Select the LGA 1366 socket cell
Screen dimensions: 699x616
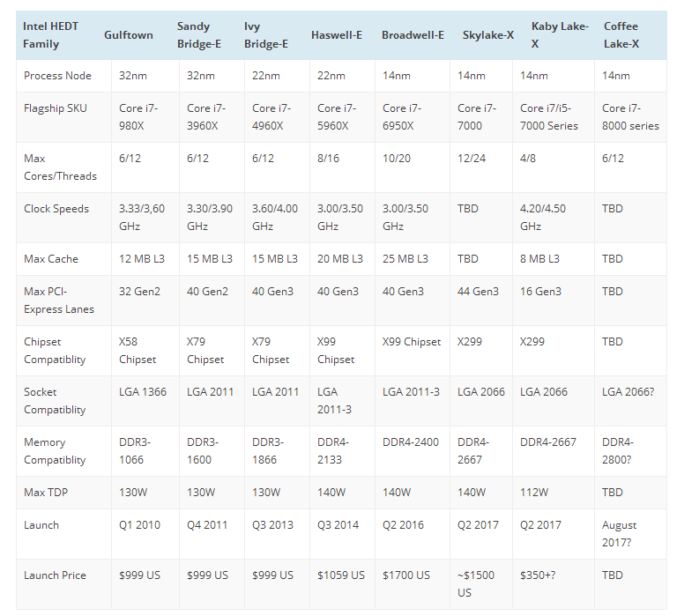(x=140, y=392)
